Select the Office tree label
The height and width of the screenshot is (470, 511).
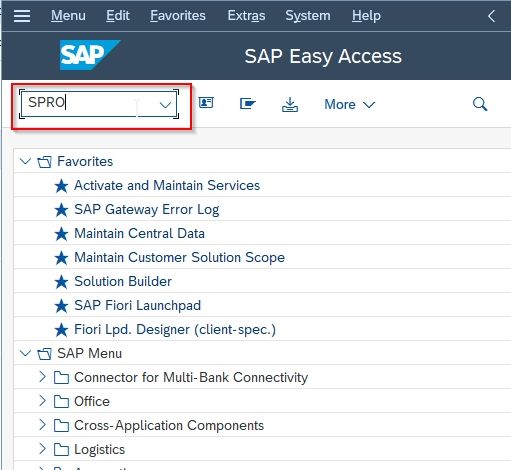[x=92, y=401]
